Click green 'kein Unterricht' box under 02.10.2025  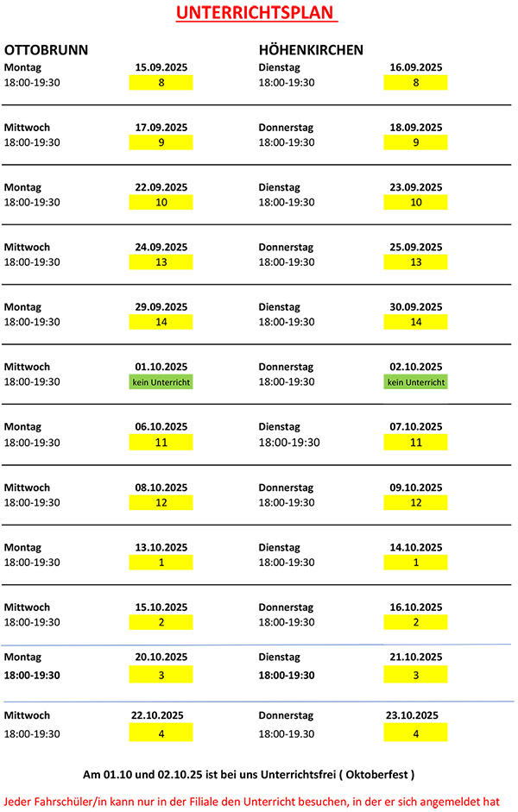[415, 381]
